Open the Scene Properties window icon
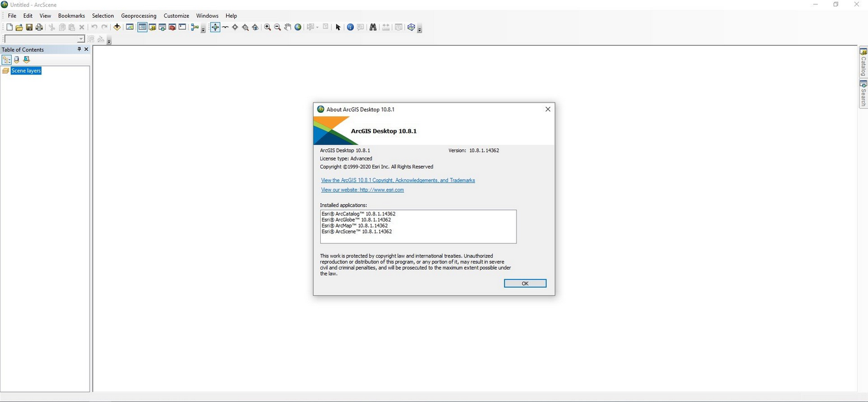Image resolution: width=868 pixels, height=402 pixels. click(130, 27)
